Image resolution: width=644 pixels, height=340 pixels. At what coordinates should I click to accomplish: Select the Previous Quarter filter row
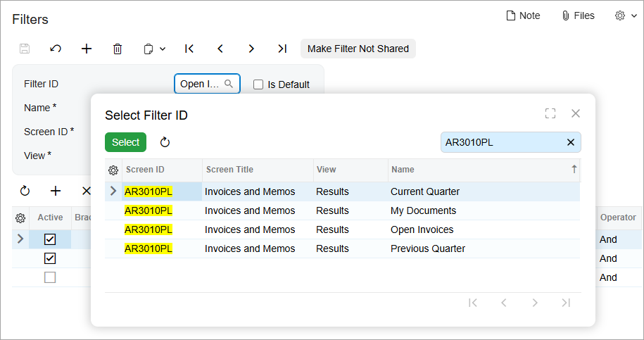(x=343, y=248)
